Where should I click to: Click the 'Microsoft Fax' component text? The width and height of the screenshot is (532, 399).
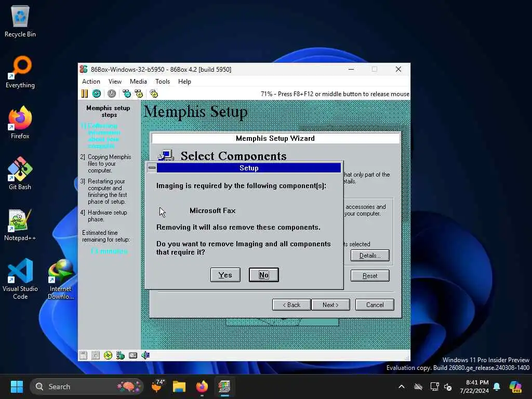tap(212, 211)
